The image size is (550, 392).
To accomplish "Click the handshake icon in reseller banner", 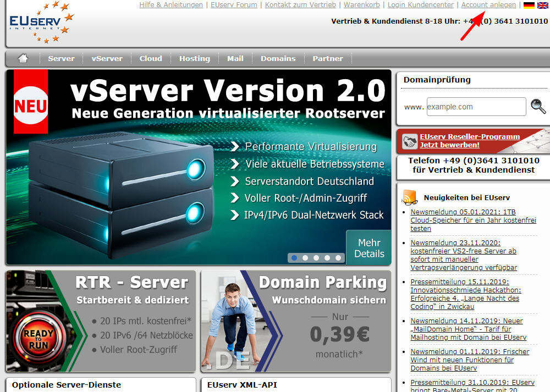I will point(410,141).
